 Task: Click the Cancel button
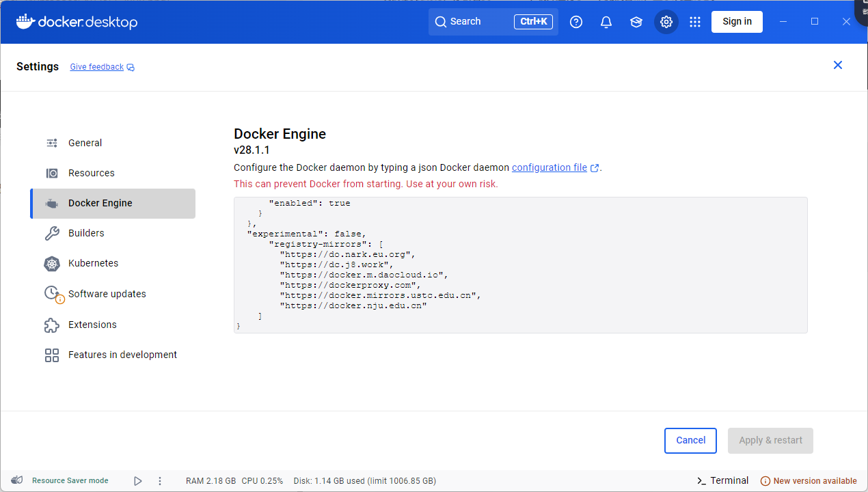point(690,441)
